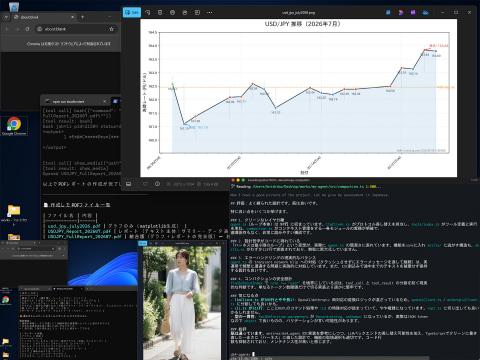Toggle the filmstrip icon in Photos bottom bar
This screenshot has height=360, width=480.
129,184
